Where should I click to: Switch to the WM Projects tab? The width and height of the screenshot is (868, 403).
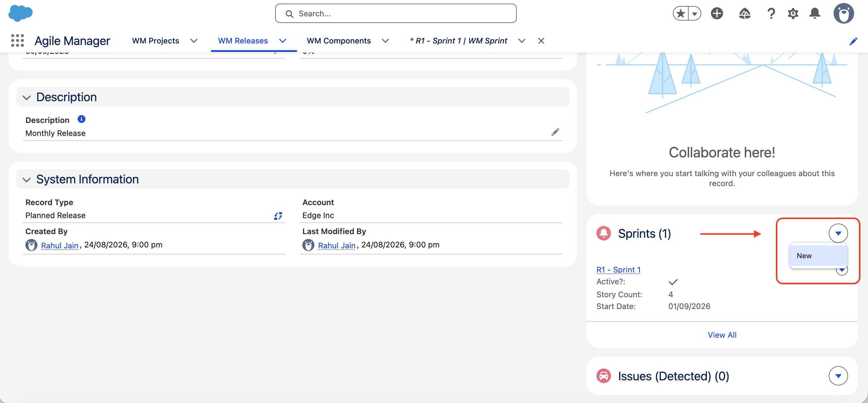tap(156, 41)
